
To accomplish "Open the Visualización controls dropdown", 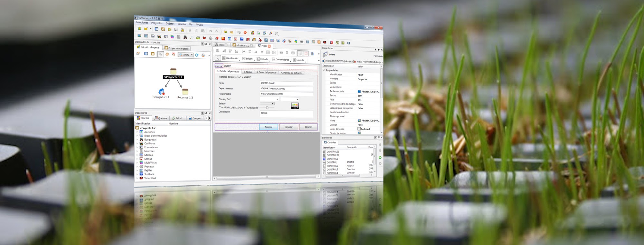I will [x=231, y=58].
